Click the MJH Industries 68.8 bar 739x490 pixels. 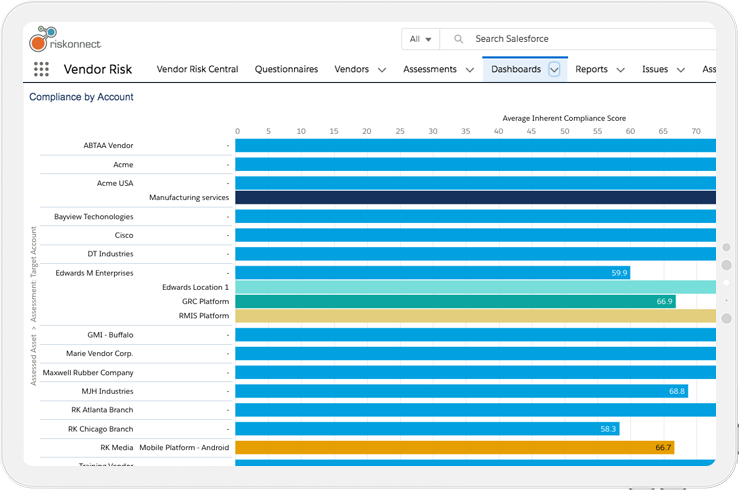(x=462, y=391)
